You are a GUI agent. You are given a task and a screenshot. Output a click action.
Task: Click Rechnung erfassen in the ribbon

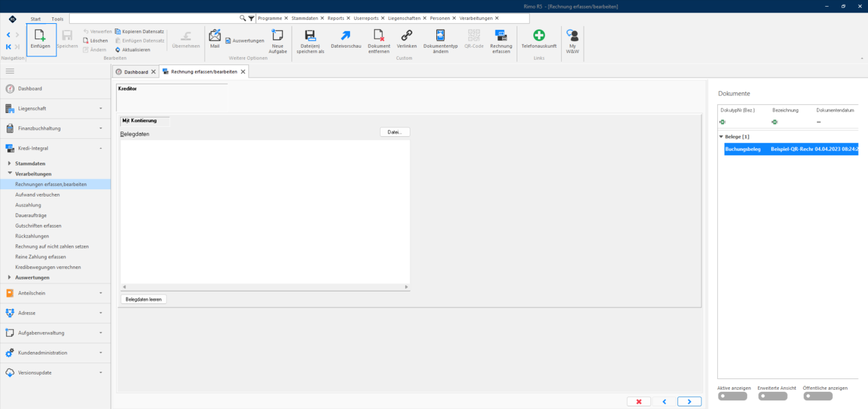[501, 40]
